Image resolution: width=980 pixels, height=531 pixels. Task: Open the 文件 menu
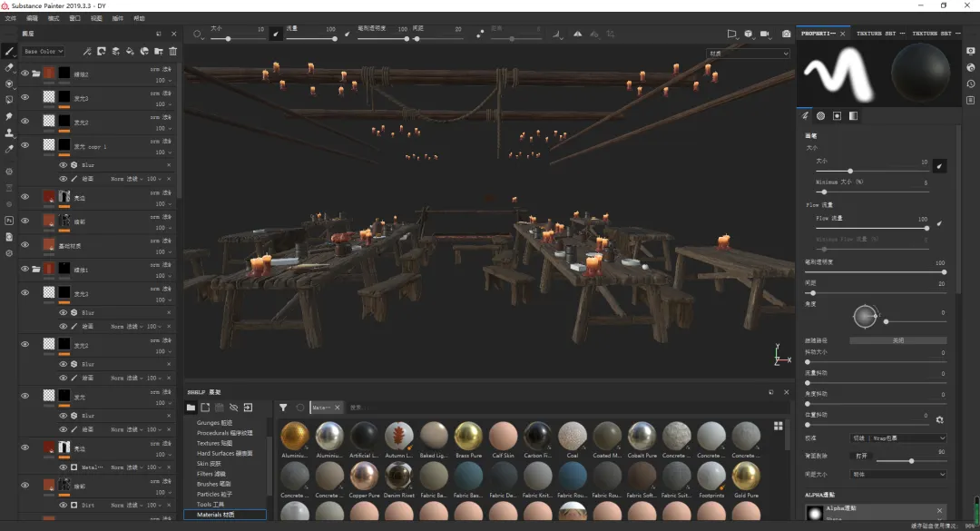10,18
